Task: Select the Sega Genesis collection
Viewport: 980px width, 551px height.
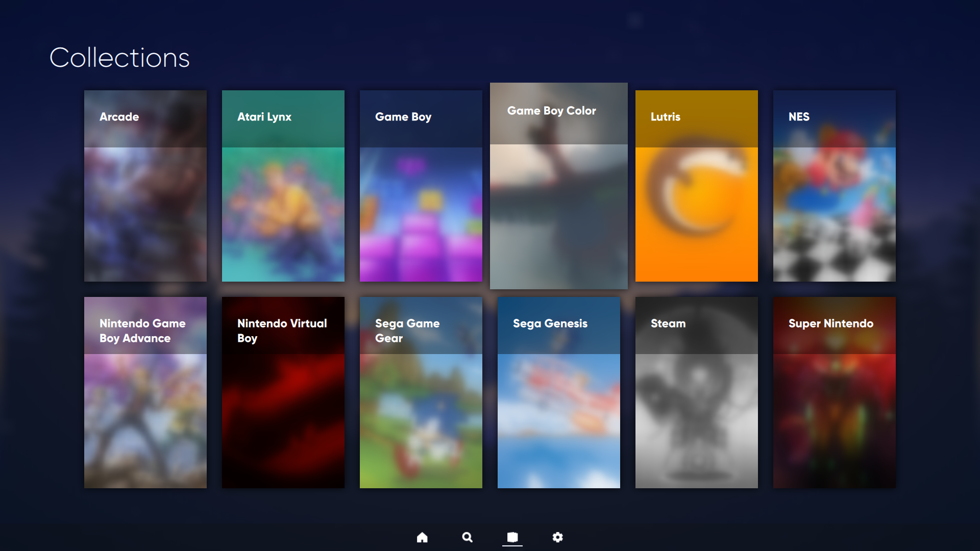Action: pyautogui.click(x=558, y=393)
